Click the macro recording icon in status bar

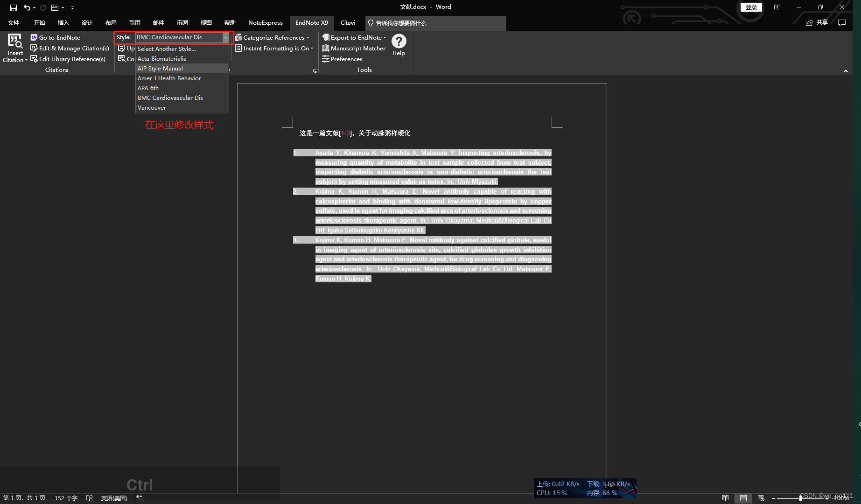pos(139,498)
